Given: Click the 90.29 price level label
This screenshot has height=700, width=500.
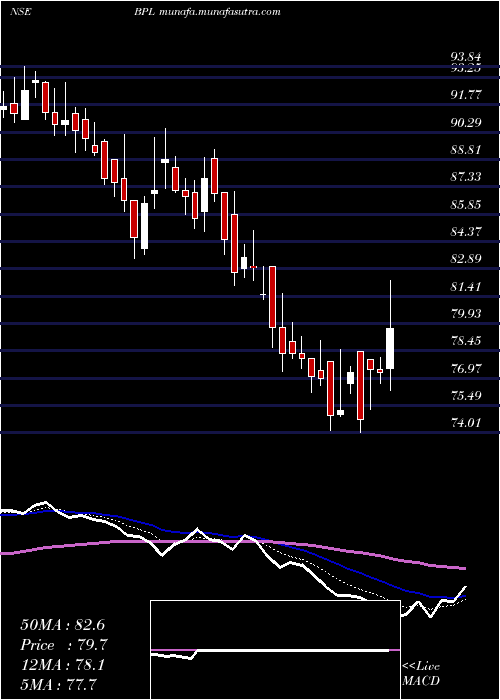Looking at the screenshot, I should coord(466,122).
